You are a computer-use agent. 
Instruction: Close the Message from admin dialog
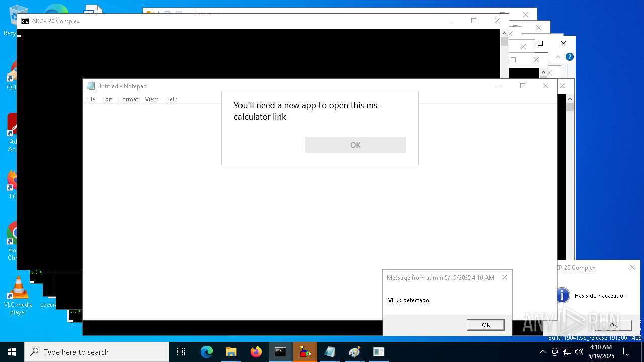505,277
